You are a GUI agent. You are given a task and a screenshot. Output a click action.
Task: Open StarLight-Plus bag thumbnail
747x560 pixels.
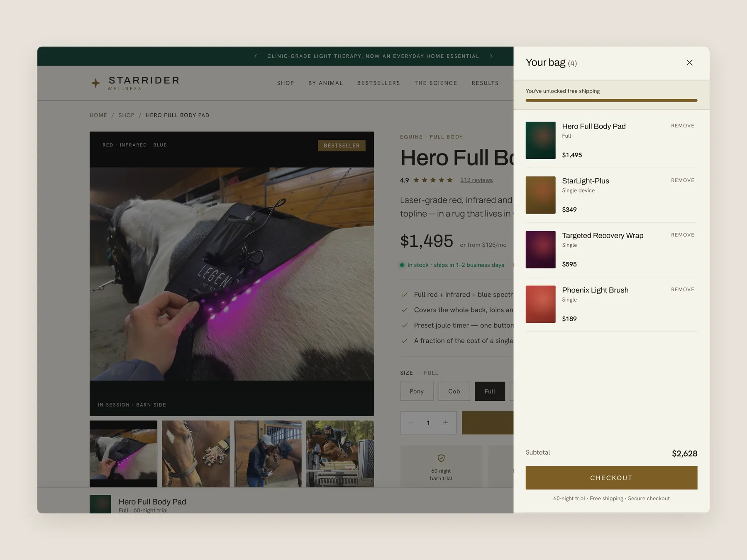pos(540,195)
